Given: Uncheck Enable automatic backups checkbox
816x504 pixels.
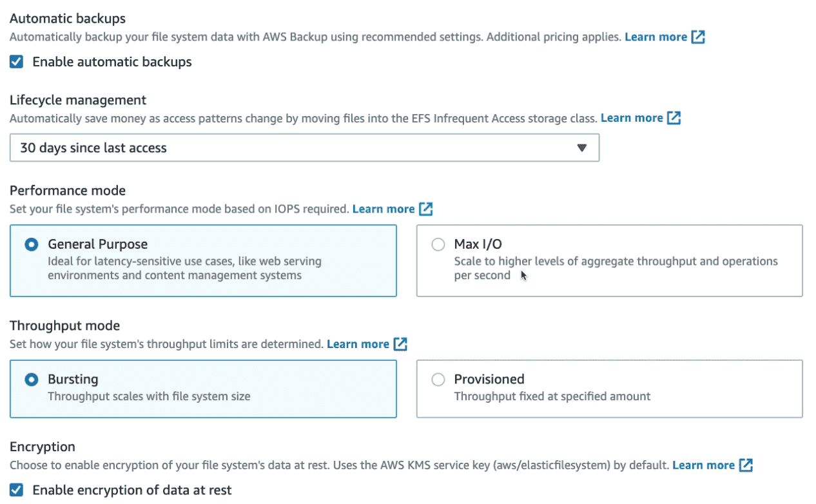Looking at the screenshot, I should [x=17, y=62].
